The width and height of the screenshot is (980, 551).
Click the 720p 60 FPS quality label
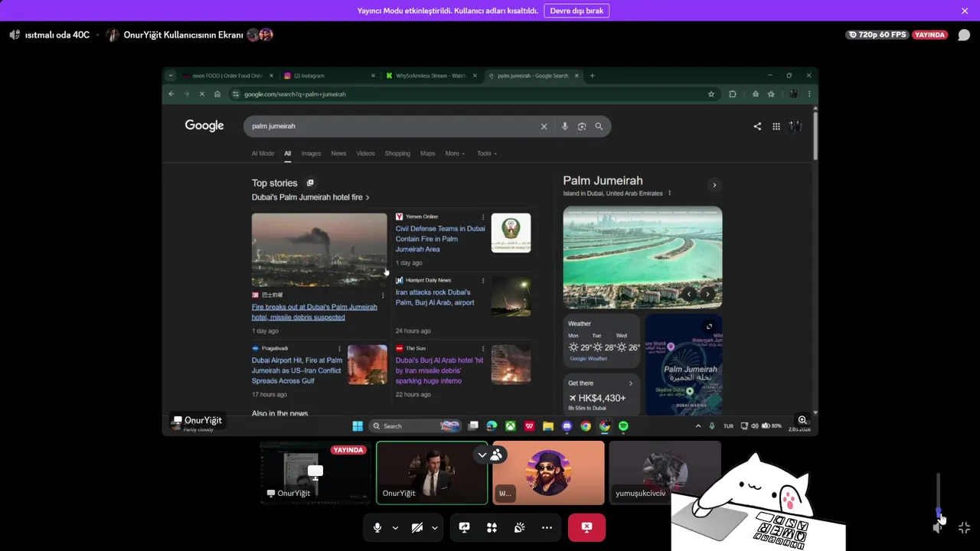point(877,34)
